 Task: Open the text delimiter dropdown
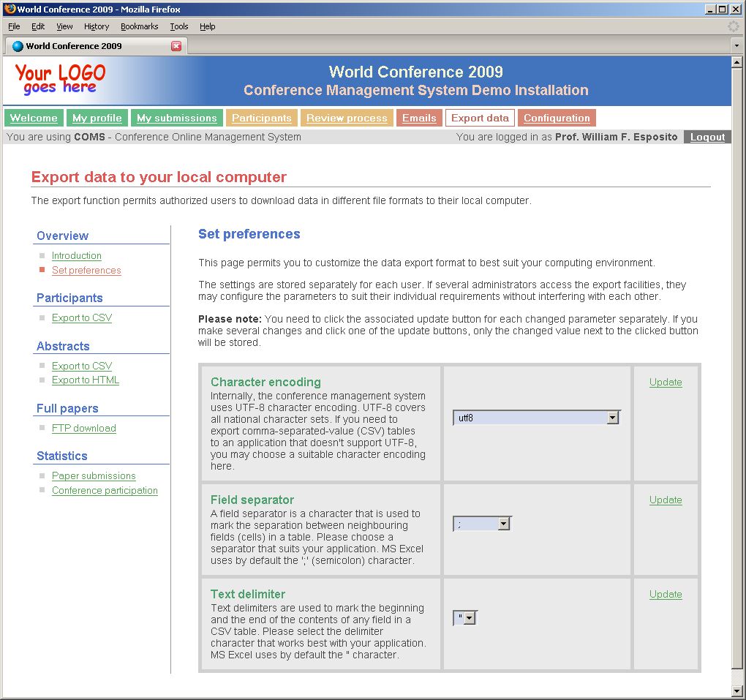coord(465,617)
